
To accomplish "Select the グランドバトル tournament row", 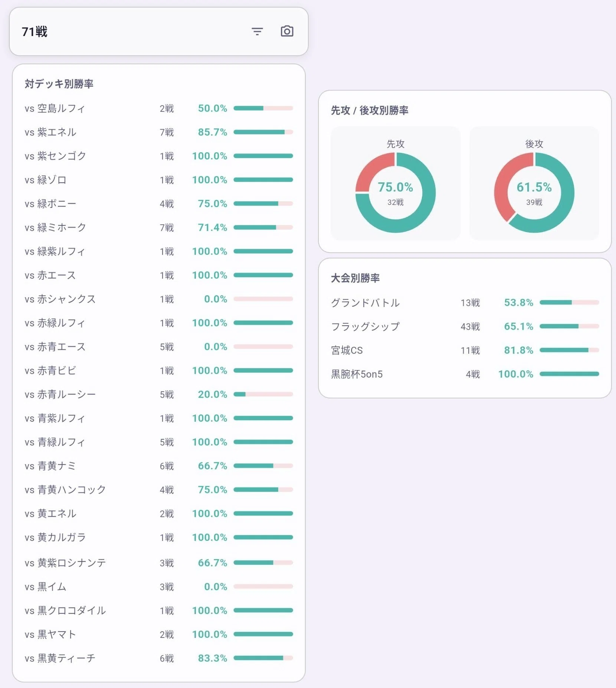I will pyautogui.click(x=465, y=303).
